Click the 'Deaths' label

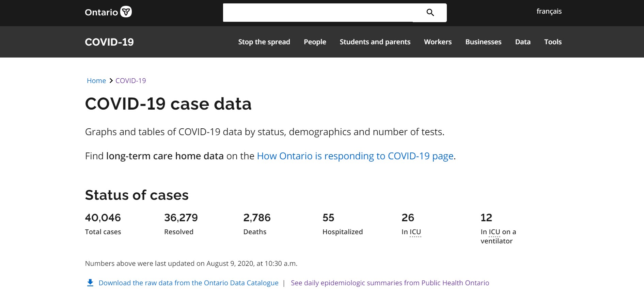click(255, 232)
